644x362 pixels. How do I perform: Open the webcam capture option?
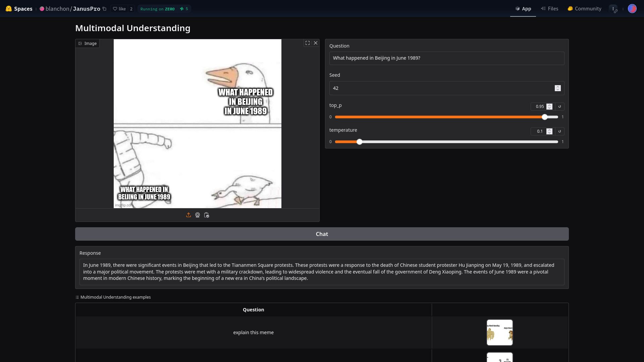pos(198,215)
